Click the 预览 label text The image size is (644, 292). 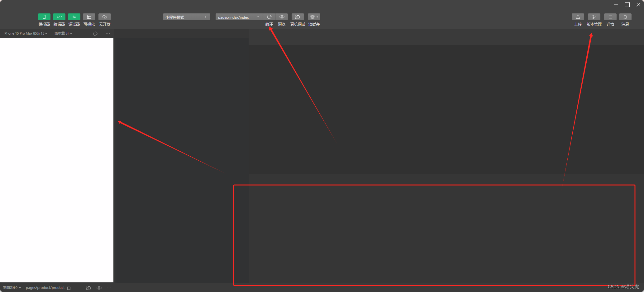tap(282, 24)
